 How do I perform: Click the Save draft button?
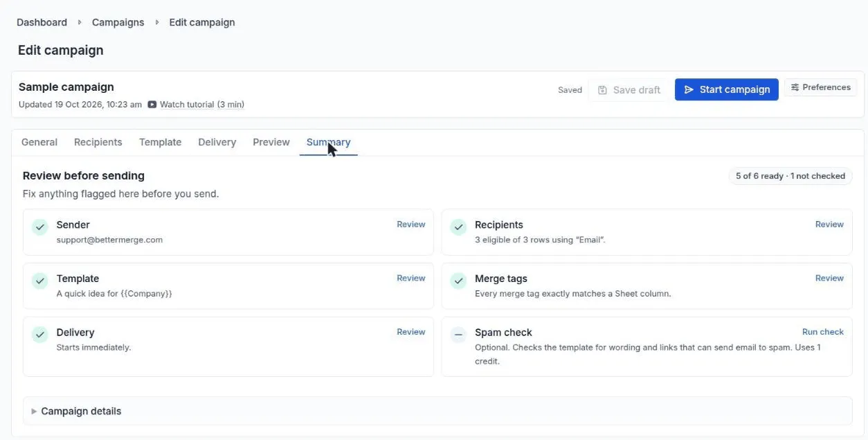[629, 90]
